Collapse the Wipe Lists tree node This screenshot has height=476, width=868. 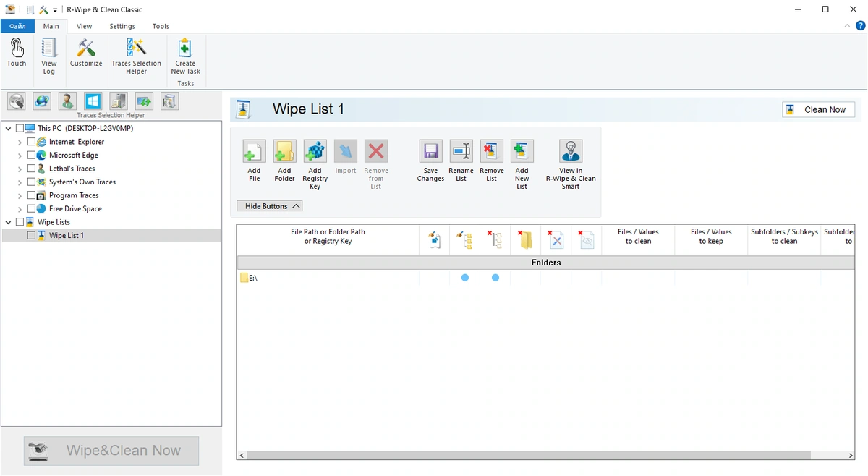(9, 222)
